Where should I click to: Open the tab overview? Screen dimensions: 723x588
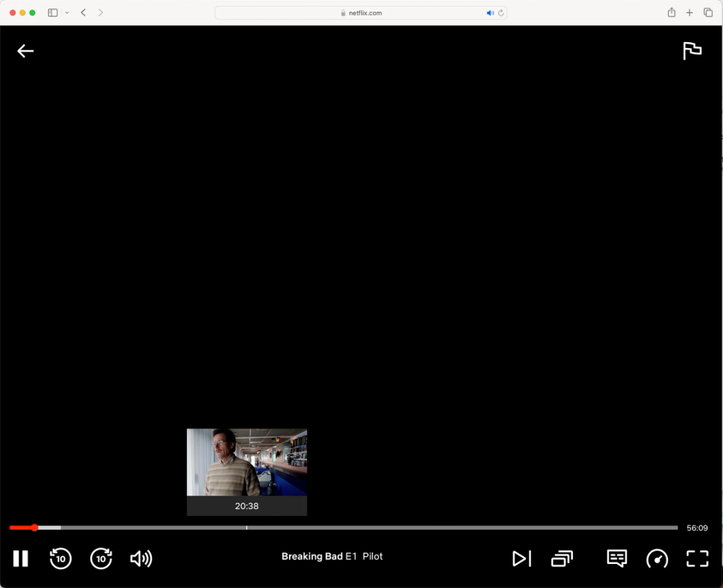(708, 12)
